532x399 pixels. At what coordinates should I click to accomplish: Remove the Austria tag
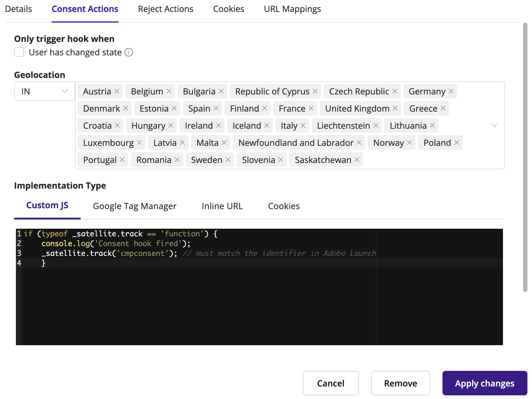[x=117, y=91]
